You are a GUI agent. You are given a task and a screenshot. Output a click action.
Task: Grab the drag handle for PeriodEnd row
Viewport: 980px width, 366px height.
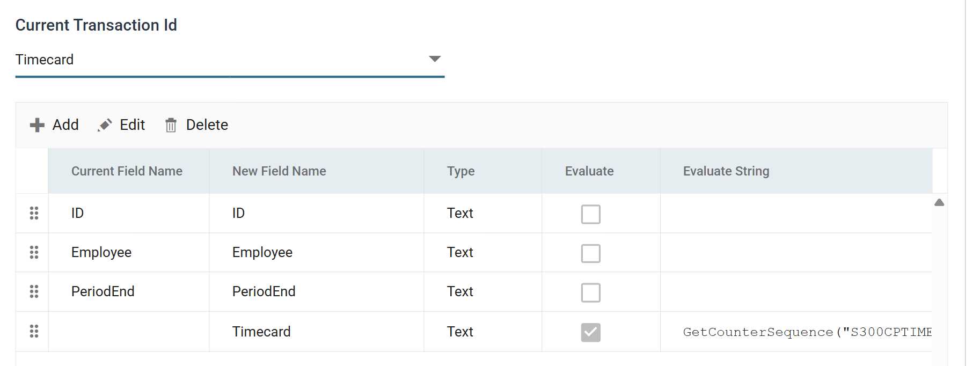click(x=34, y=291)
